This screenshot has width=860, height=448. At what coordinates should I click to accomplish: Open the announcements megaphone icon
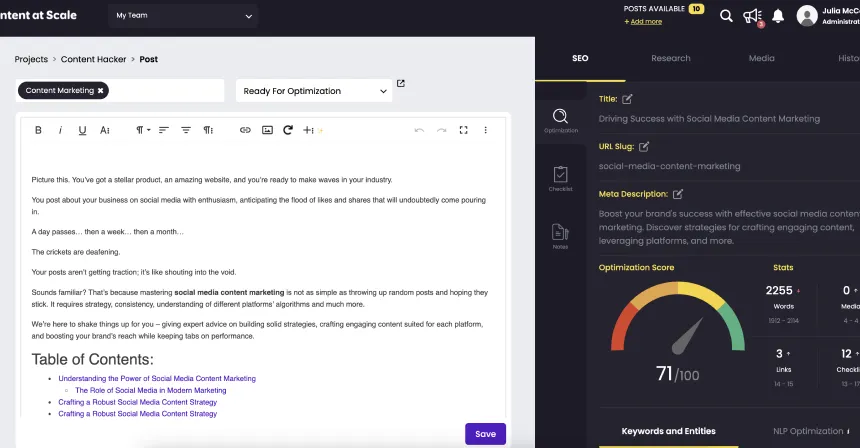point(752,16)
